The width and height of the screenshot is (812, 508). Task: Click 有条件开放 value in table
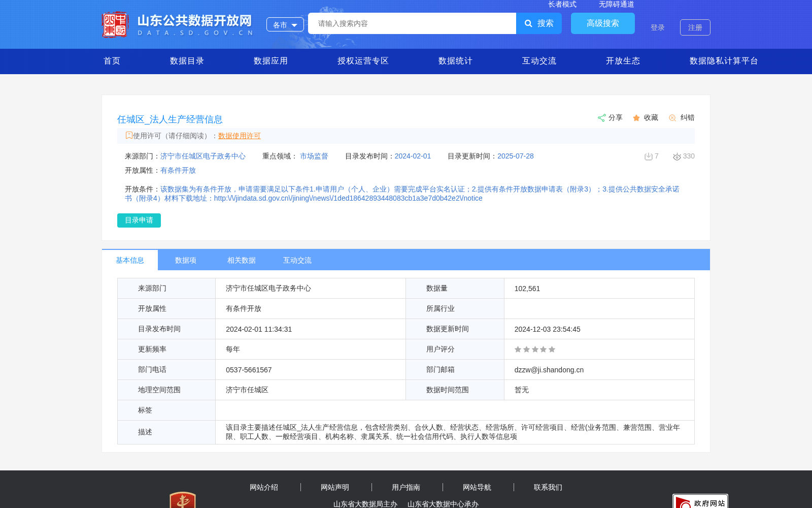click(x=244, y=309)
